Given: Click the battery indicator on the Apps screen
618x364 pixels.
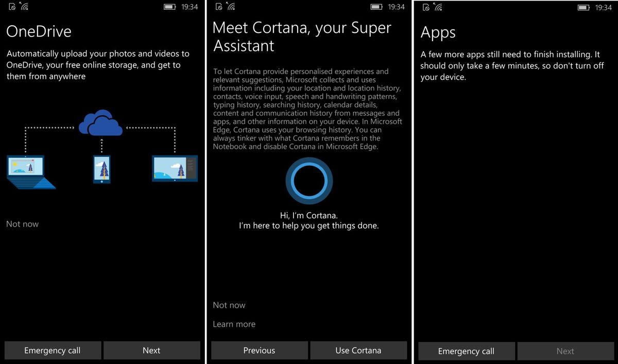Looking at the screenshot, I should (x=582, y=7).
